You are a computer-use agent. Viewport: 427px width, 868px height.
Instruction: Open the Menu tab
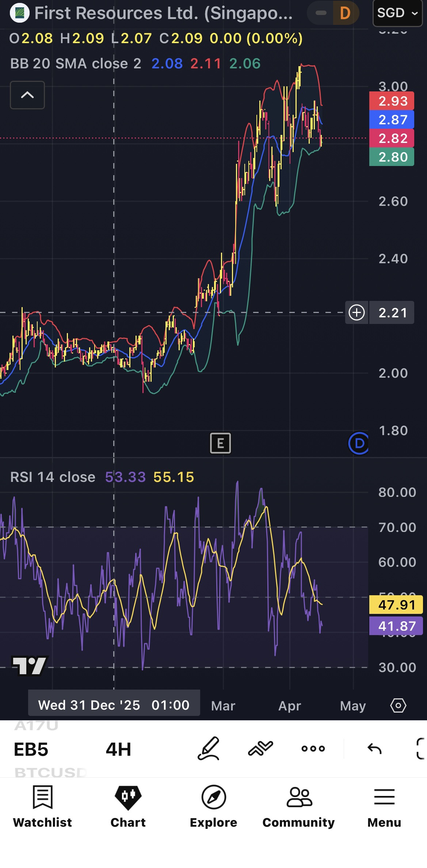(x=384, y=807)
